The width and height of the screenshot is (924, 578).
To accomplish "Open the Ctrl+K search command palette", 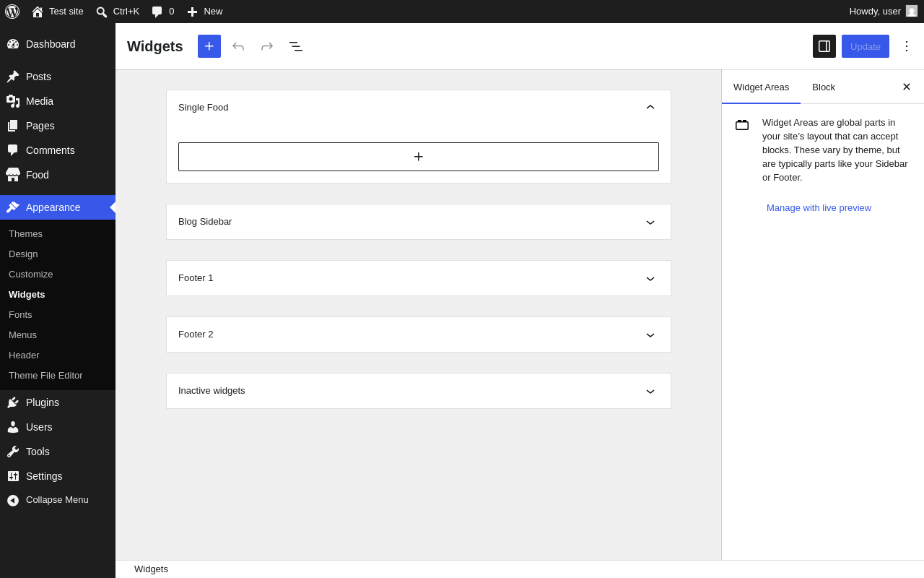I will [118, 12].
